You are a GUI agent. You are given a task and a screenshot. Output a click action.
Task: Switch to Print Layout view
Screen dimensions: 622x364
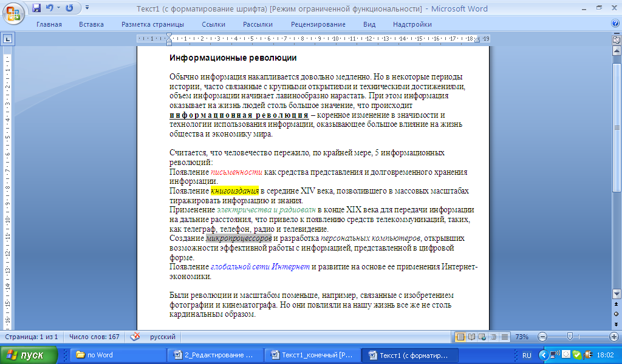(460, 337)
